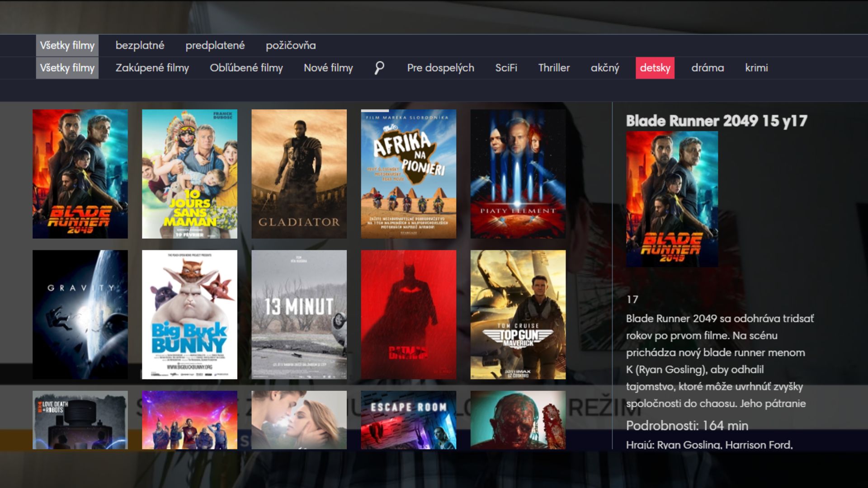
Task: Select the Gladiator movie poster
Action: [x=299, y=174]
